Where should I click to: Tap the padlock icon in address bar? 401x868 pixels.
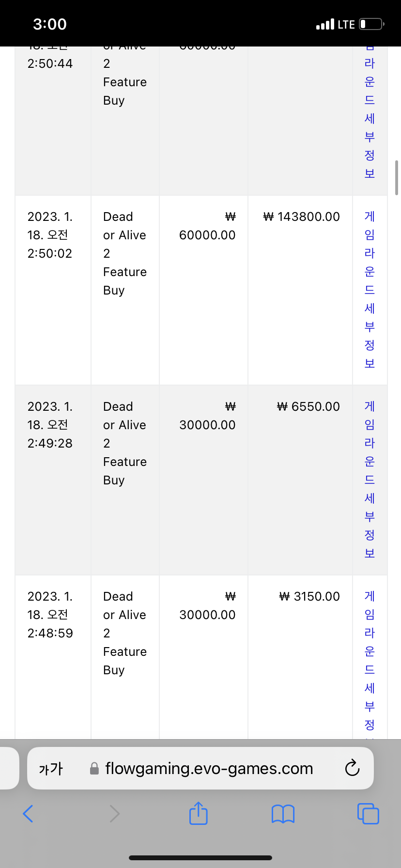click(94, 769)
